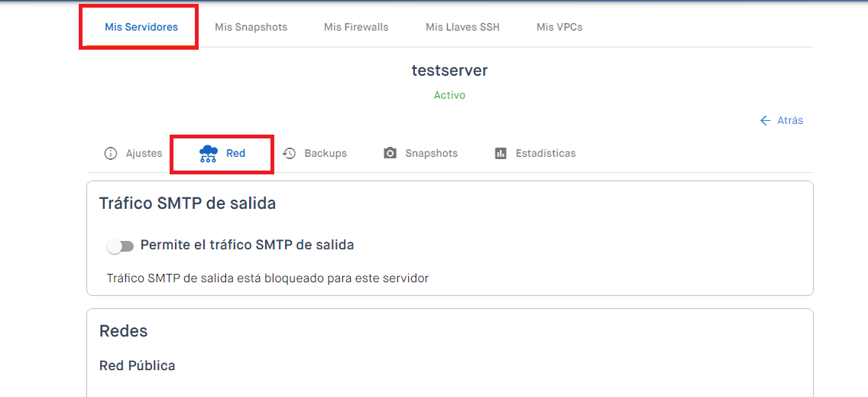Click the history clock icon for Backups
This screenshot has height=397, width=868.
(290, 153)
